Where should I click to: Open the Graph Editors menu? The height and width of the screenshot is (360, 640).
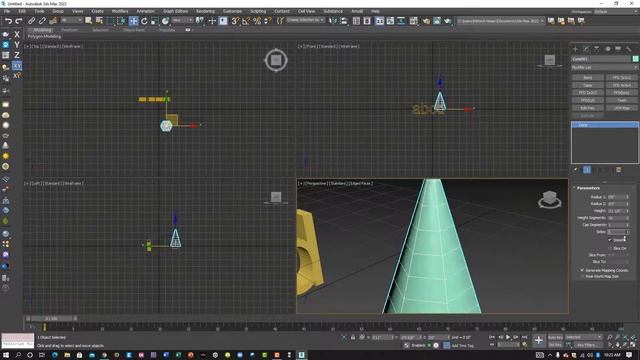(x=176, y=11)
